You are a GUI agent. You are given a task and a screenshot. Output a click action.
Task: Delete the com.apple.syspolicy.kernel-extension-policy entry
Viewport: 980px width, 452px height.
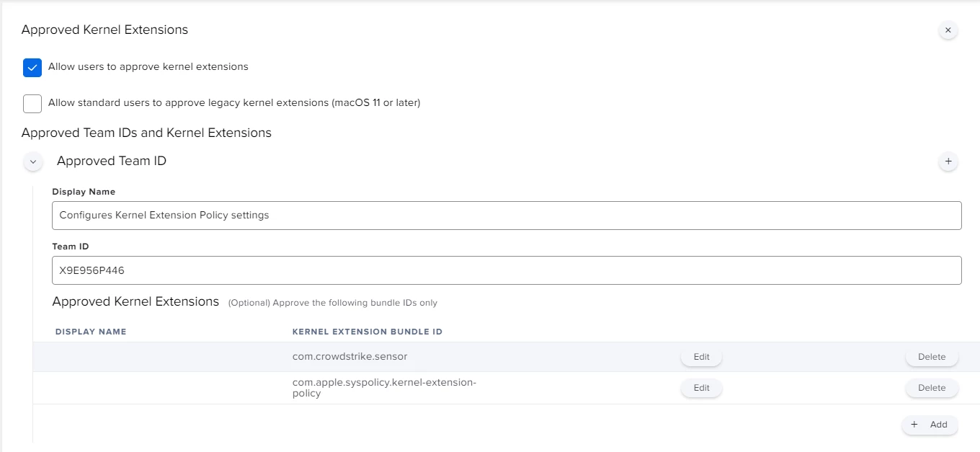(x=932, y=388)
